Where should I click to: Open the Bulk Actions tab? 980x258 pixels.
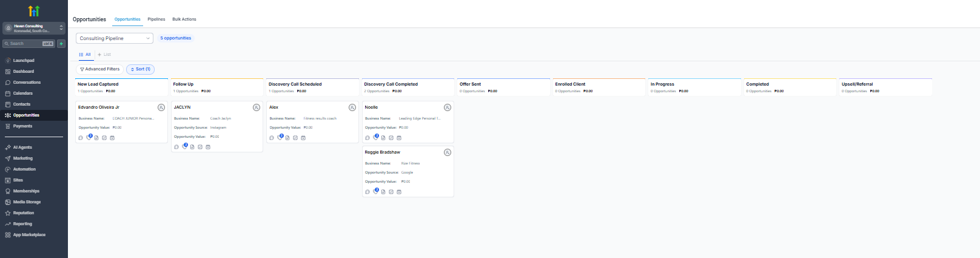click(184, 19)
